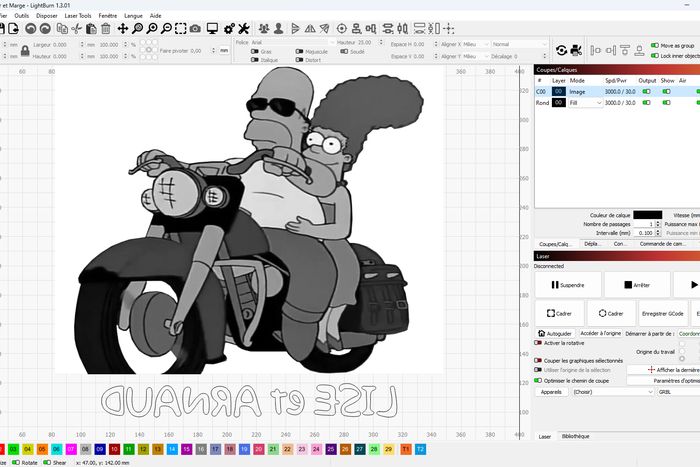Click the Lock aspect ratio padlock
The width and height of the screenshot is (700, 467).
[25, 50]
